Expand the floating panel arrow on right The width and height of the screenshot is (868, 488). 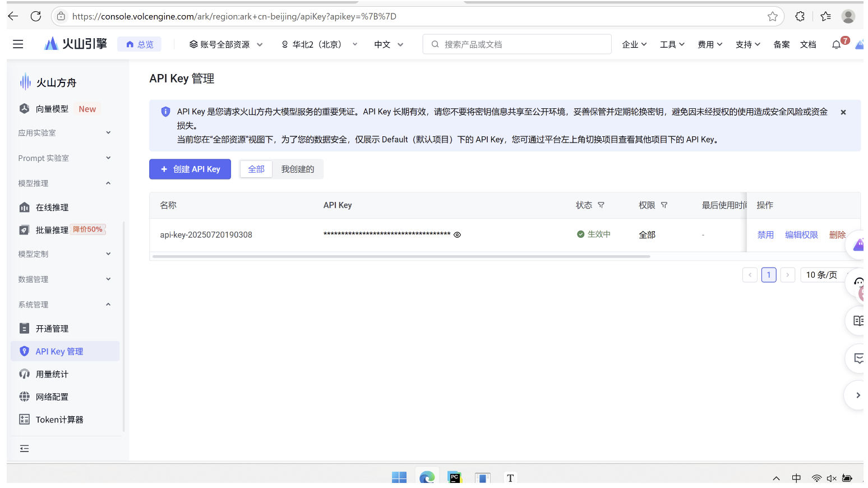pos(857,395)
